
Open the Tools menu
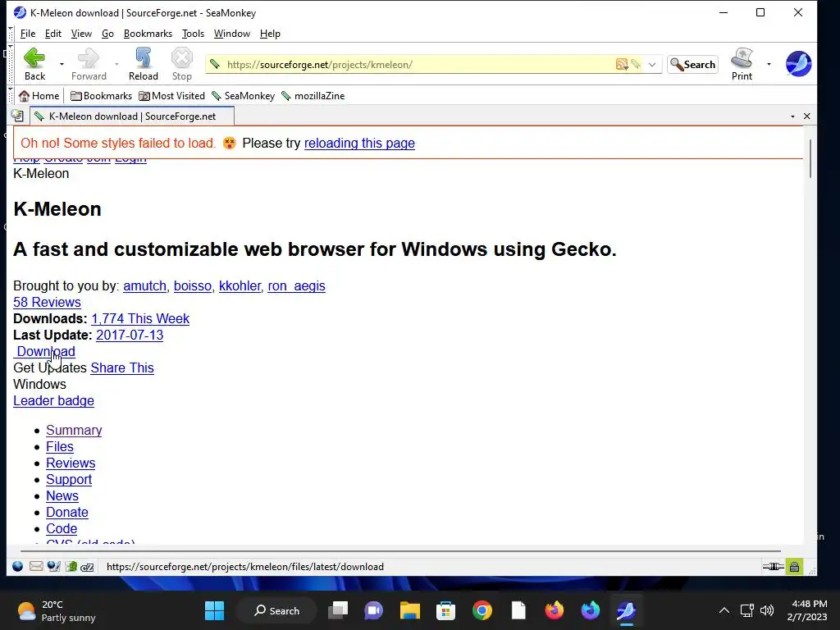(x=193, y=33)
